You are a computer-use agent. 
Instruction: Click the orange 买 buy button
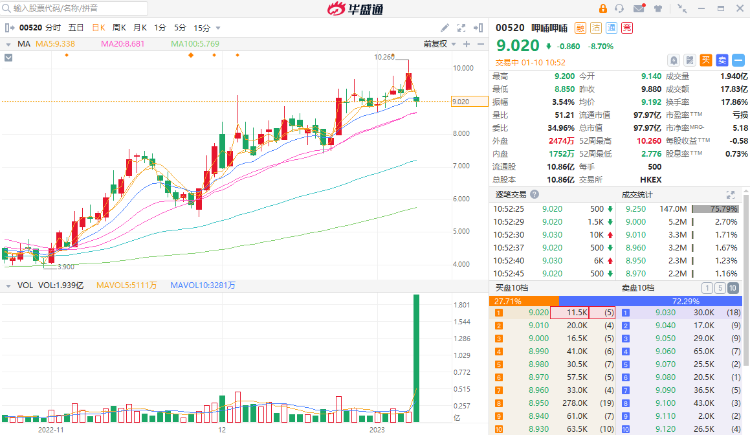[x=706, y=60]
